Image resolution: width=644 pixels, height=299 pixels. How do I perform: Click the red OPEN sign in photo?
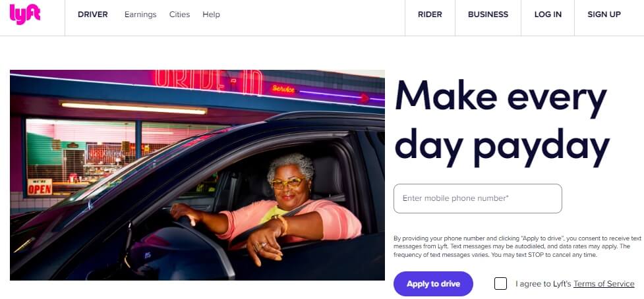pos(40,187)
